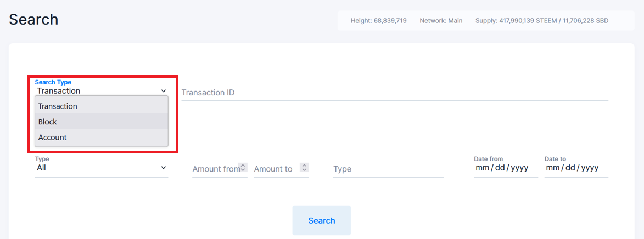Click the Type text input field
644x239 pixels.
[388, 169]
